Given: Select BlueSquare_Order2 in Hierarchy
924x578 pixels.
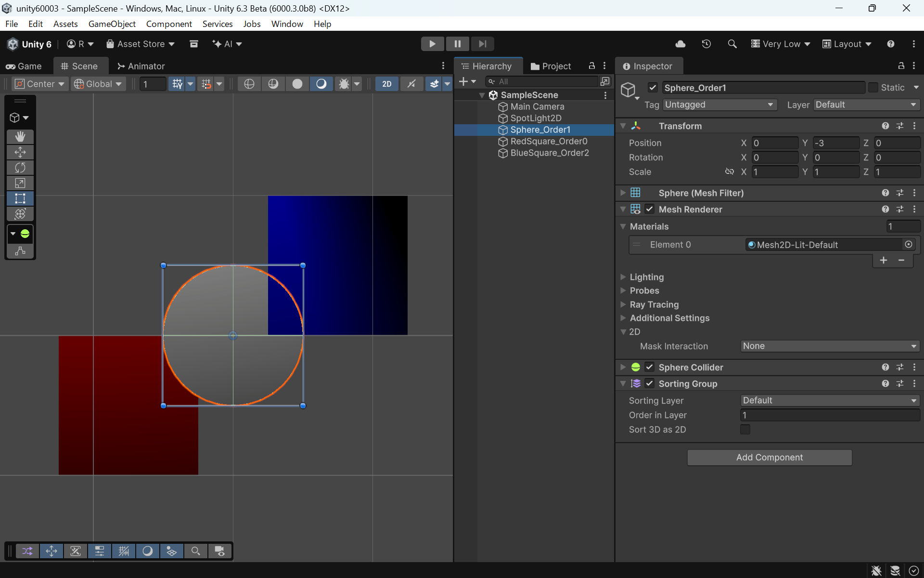Looking at the screenshot, I should (549, 153).
